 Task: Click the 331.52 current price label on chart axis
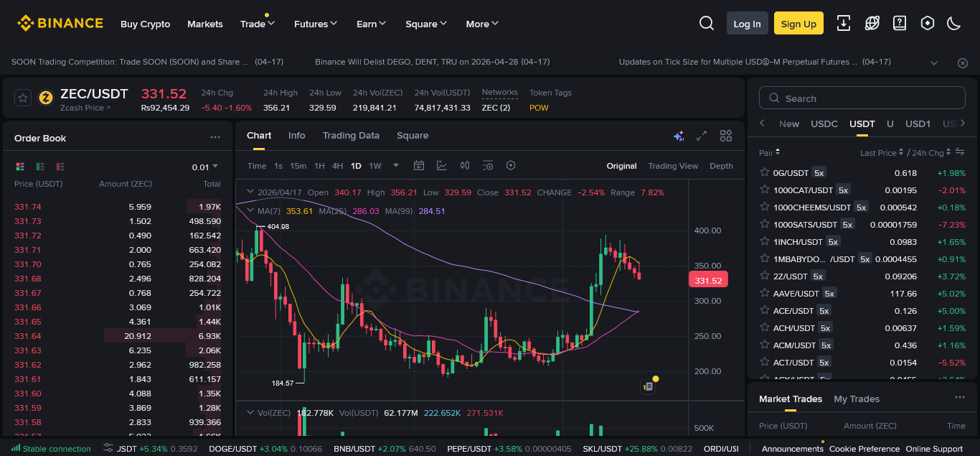click(708, 280)
